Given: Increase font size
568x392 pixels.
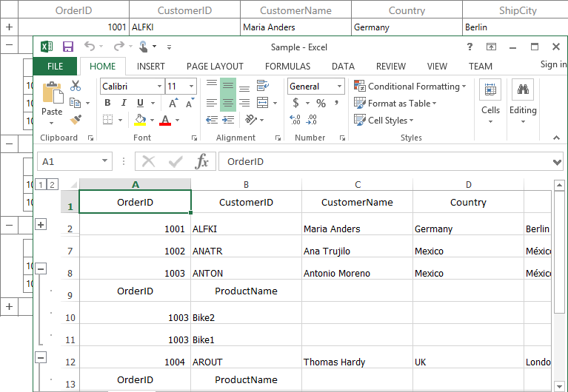Looking at the screenshot, I should 174,103.
